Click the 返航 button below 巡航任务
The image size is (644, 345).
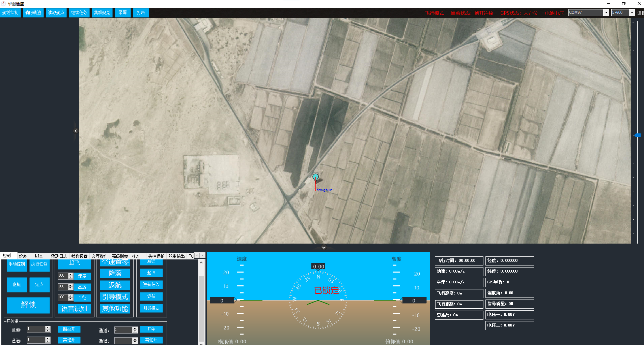(x=151, y=296)
